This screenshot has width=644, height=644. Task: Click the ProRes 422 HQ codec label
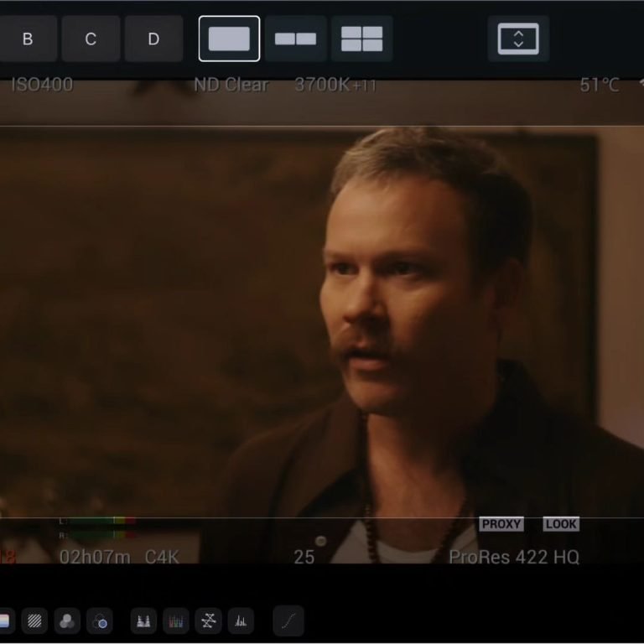pyautogui.click(x=513, y=557)
